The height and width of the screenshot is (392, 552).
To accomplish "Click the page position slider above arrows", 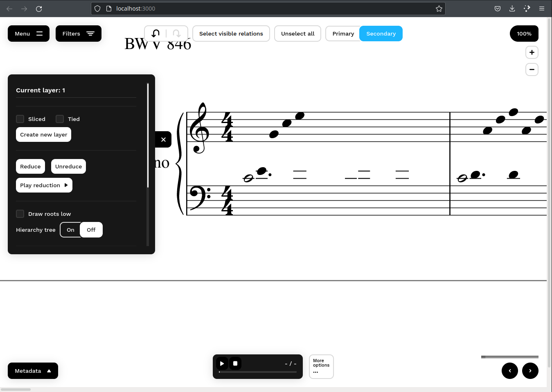I will [x=510, y=357].
